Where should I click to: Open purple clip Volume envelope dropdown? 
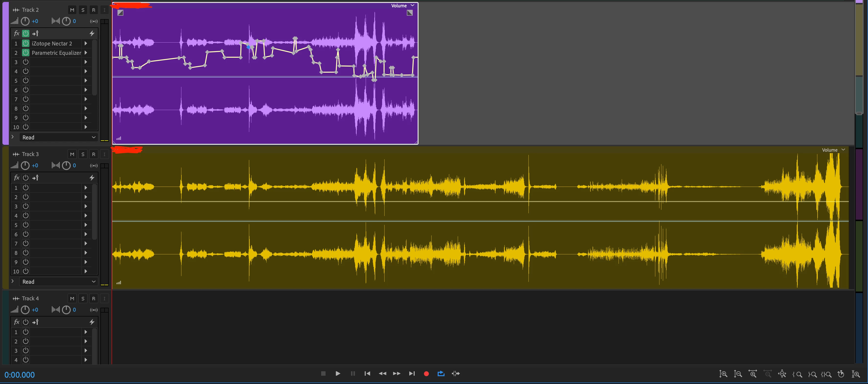[x=412, y=5]
